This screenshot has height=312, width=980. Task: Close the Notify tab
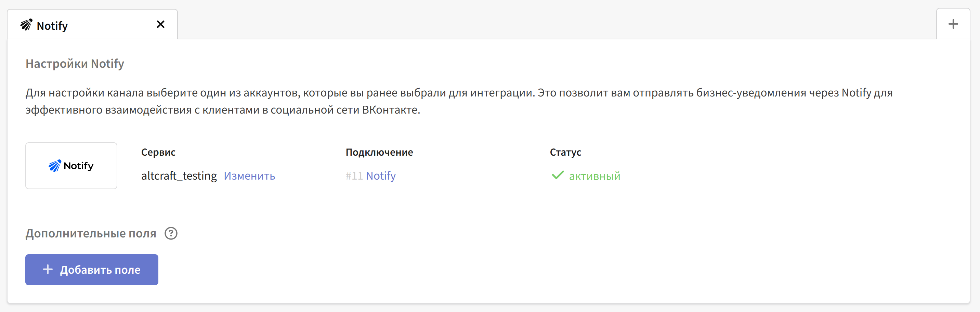point(160,25)
